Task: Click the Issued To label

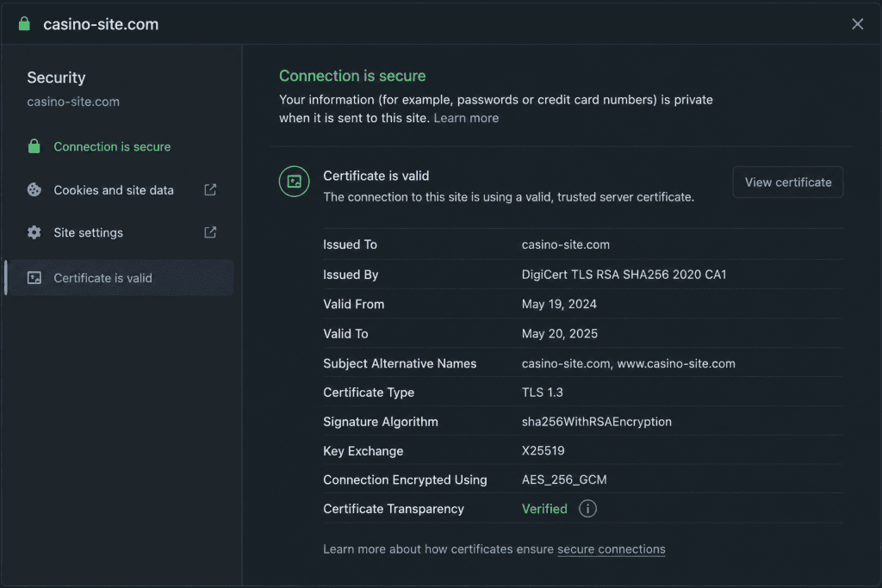Action: (350, 244)
